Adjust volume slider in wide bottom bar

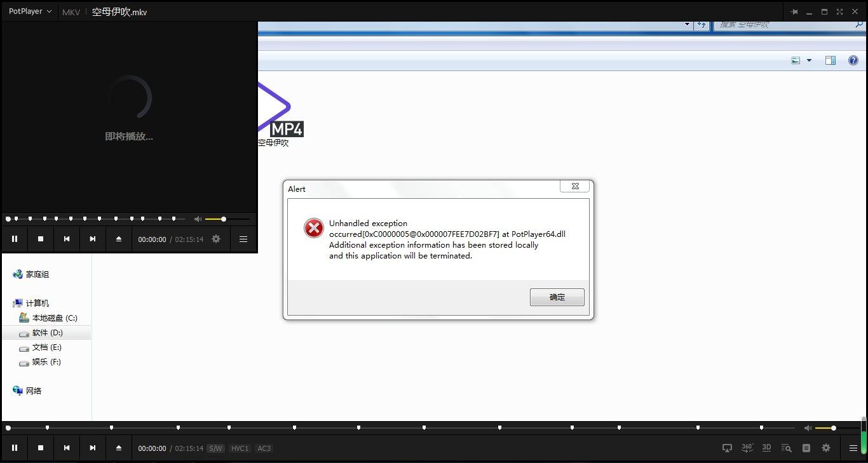point(836,428)
